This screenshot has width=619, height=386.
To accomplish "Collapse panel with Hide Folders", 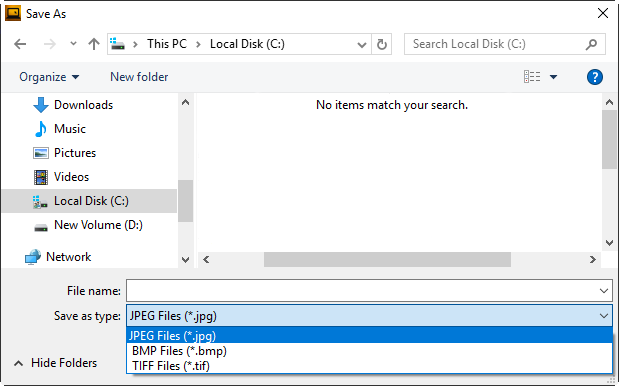I will click(x=56, y=363).
